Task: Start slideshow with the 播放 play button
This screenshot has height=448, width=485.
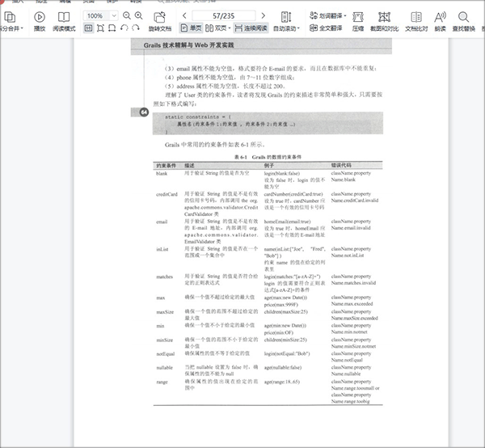Action: coord(40,21)
